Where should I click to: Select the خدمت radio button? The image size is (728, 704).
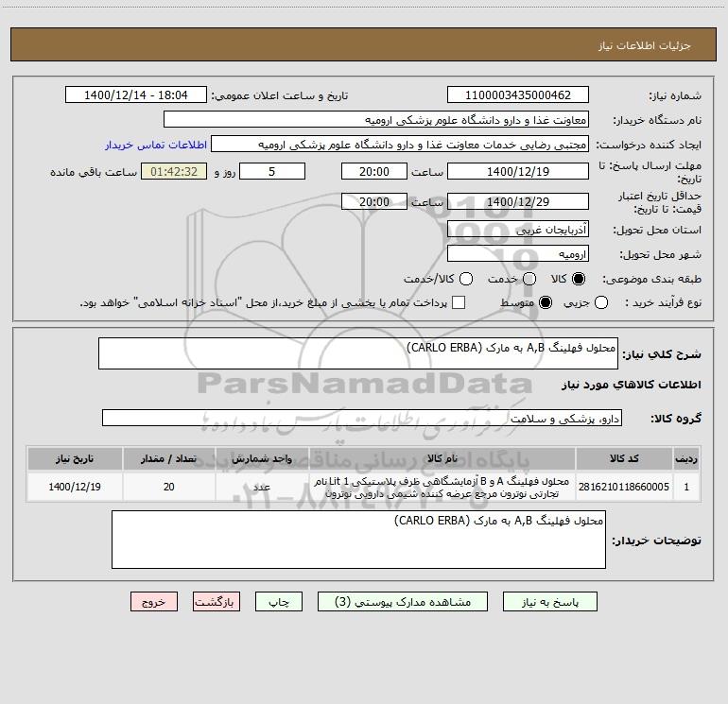click(x=529, y=279)
